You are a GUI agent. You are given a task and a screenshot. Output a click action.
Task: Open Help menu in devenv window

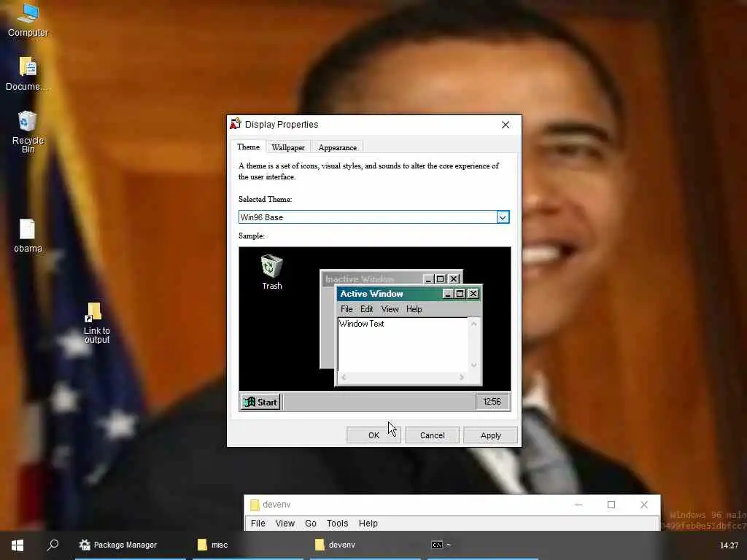point(368,524)
